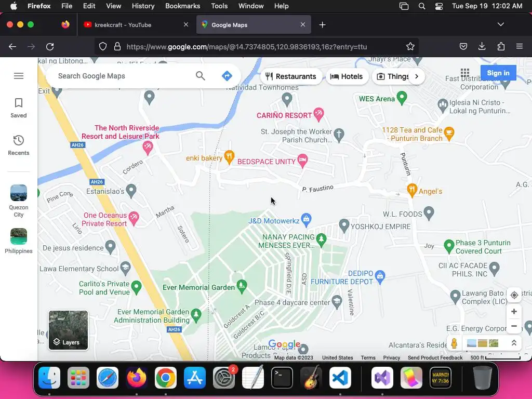The height and width of the screenshot is (399, 532).
Task: Click the site shield tracking protection icon
Action: click(103, 46)
